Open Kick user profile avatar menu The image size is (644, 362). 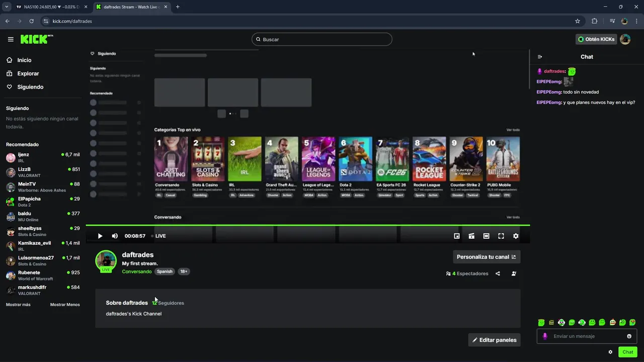625,39
